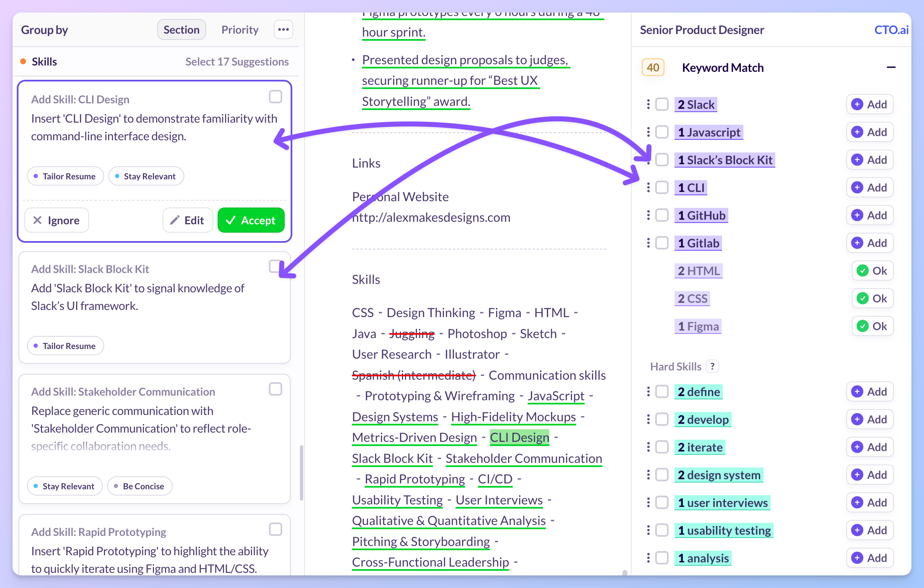Click the Hard Skills help question mark
The image size is (924, 588).
712,366
